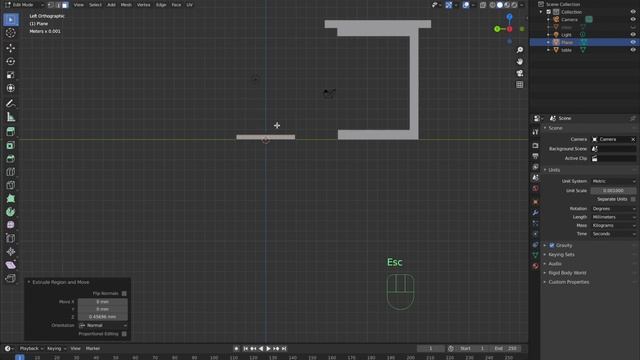Select the Smooth tool
Image resolution: width=640 pixels, height=360 pixels.
click(11, 225)
